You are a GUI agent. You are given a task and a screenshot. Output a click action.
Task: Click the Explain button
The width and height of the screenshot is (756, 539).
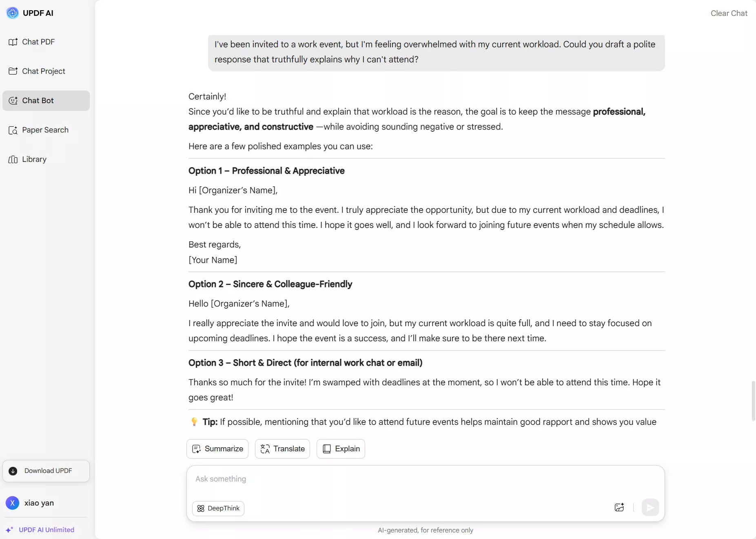(x=341, y=449)
